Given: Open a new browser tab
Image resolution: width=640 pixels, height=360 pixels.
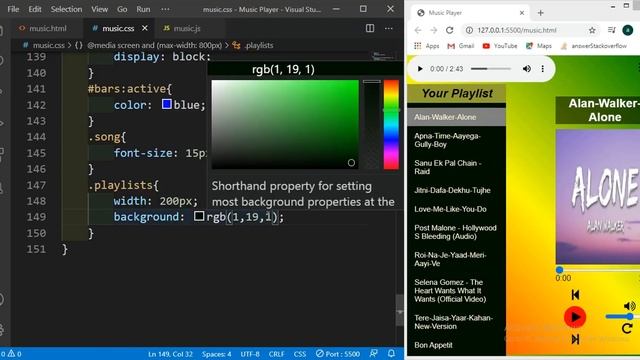Looking at the screenshot, I should 540,13.
